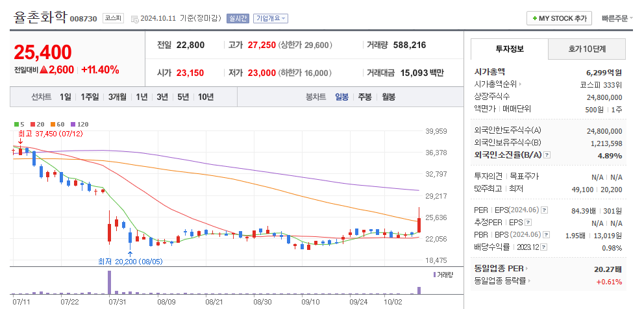
Task: Select the 1일 line chart period
Action: click(66, 97)
